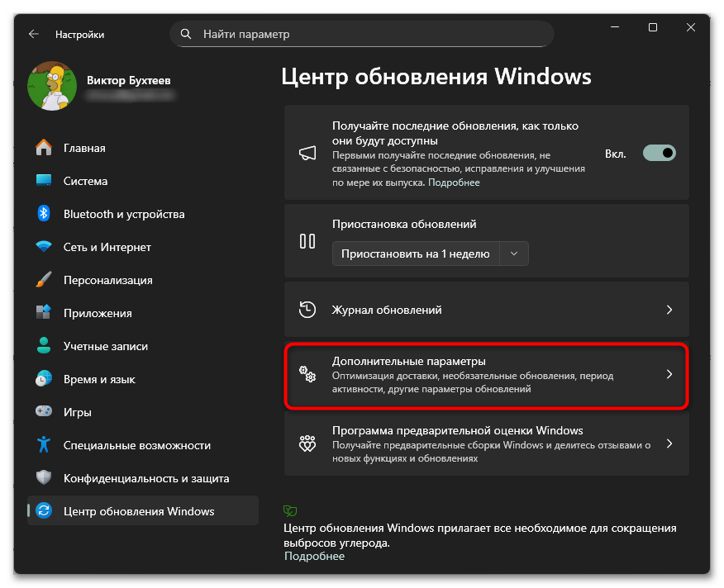
Task: Disable получение последних обновлений toggle
Action: [x=659, y=153]
